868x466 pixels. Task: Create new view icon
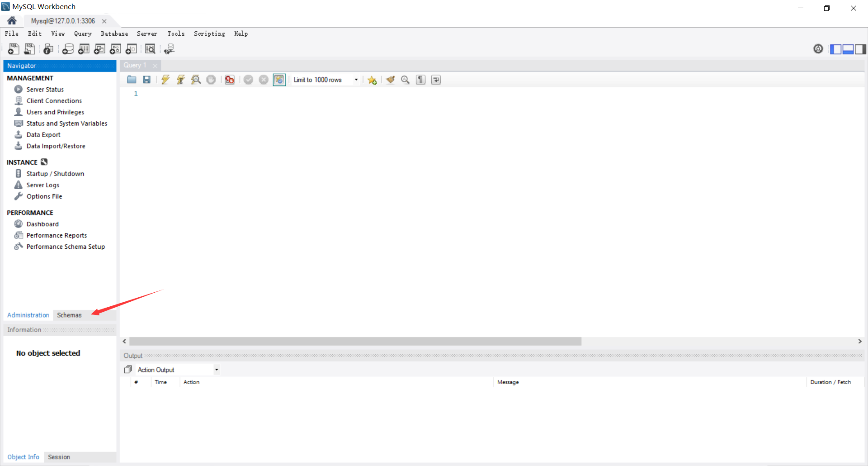(99, 49)
